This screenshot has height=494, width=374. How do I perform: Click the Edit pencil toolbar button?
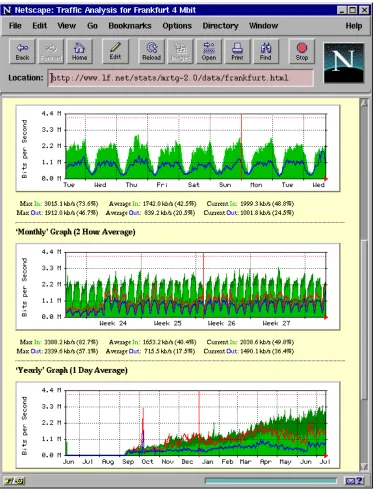[x=115, y=52]
